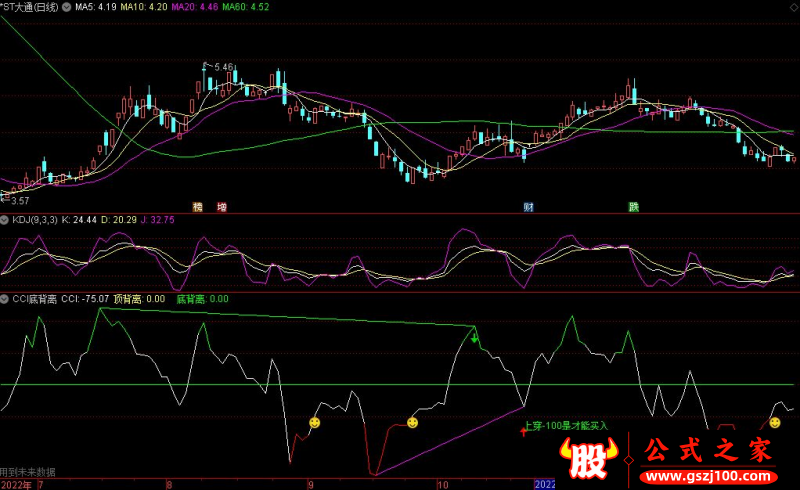This screenshot has width=800, height=490.
Task: Open the dropdown beside *ST大通(日线) title
Action: click(x=66, y=7)
